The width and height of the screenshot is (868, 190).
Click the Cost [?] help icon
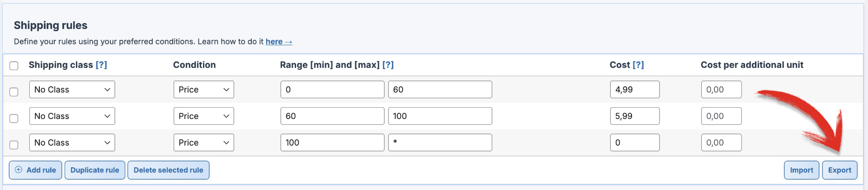pos(638,65)
